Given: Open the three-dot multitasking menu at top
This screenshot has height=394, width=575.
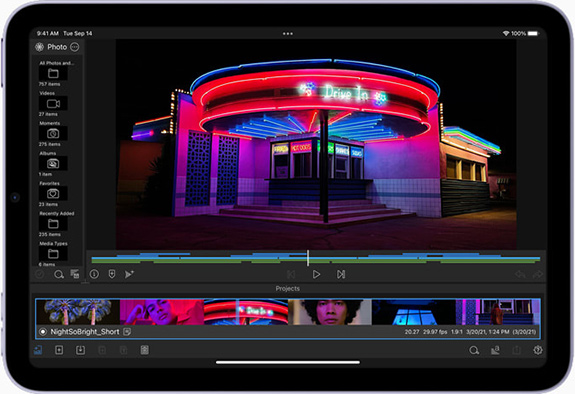Looking at the screenshot, I should tap(288, 33).
